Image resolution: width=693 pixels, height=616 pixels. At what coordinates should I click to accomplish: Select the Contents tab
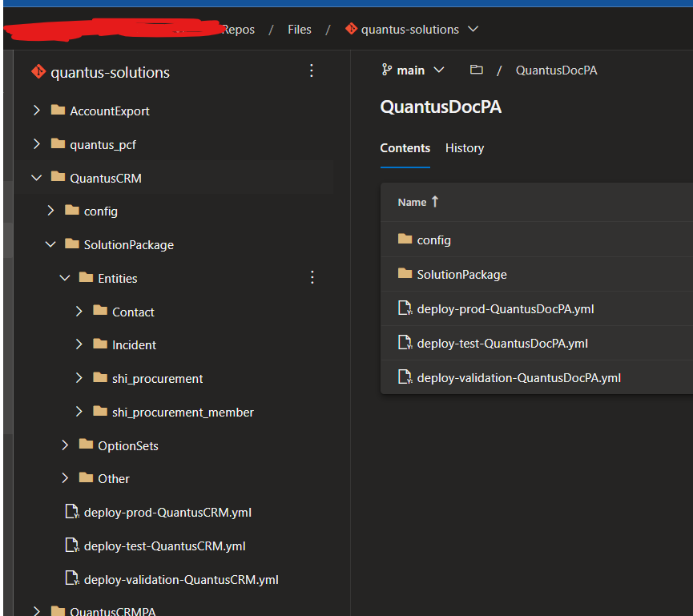click(x=405, y=148)
